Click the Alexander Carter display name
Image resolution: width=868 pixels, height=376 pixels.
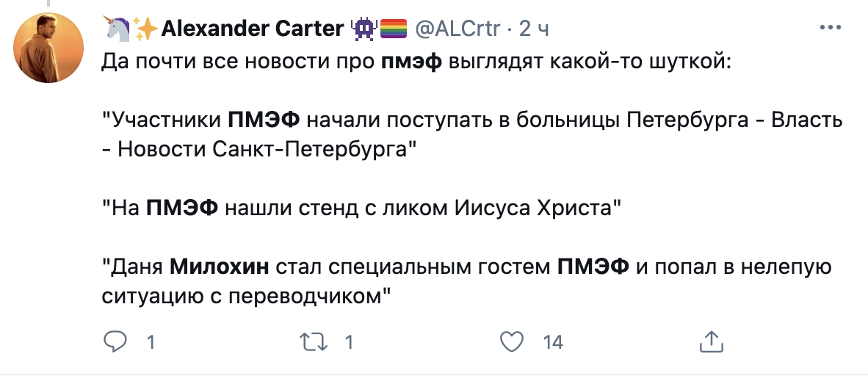(252, 29)
